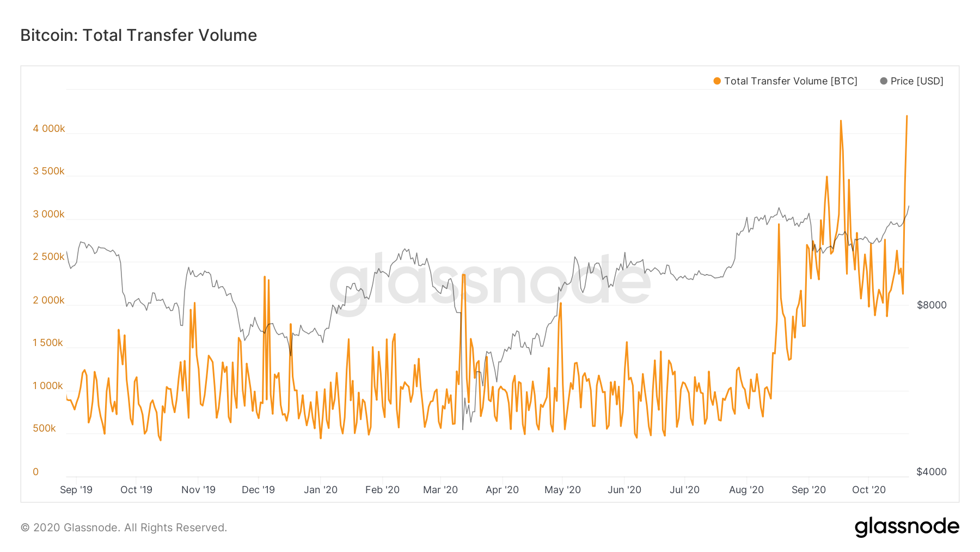Click the Oct '20 x-axis label
980x552 pixels.
pyautogui.click(x=869, y=490)
